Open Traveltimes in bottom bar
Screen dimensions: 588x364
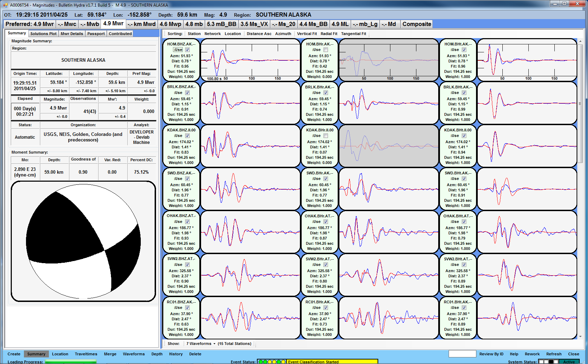86,354
